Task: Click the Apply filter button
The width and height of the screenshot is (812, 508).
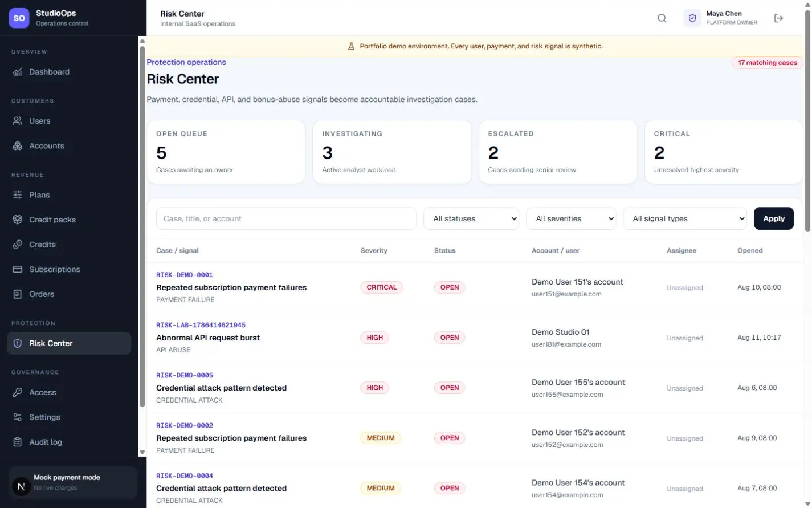Action: pyautogui.click(x=773, y=218)
